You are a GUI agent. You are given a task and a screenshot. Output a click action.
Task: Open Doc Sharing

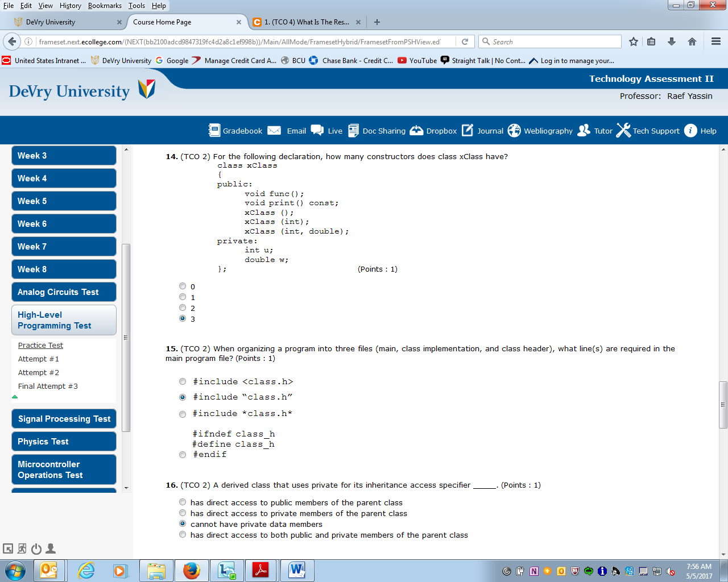[x=377, y=131]
